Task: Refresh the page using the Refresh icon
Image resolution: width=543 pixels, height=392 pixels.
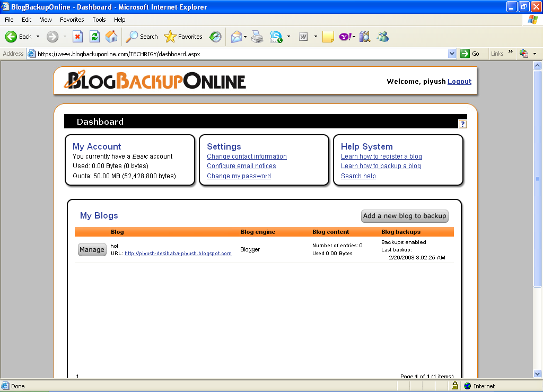Action: pyautogui.click(x=94, y=37)
